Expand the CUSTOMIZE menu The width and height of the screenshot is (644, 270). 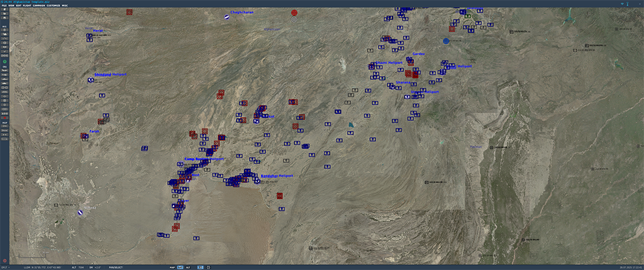pos(53,5)
